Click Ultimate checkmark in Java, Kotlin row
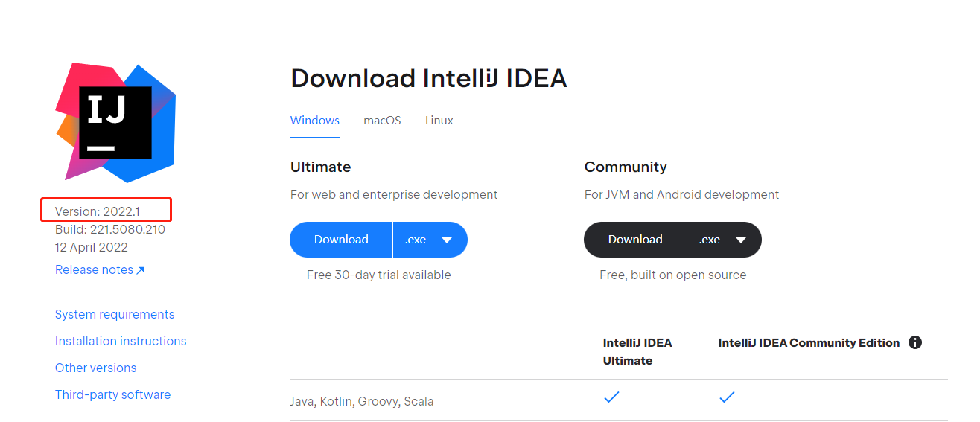980x422 pixels. tap(611, 398)
